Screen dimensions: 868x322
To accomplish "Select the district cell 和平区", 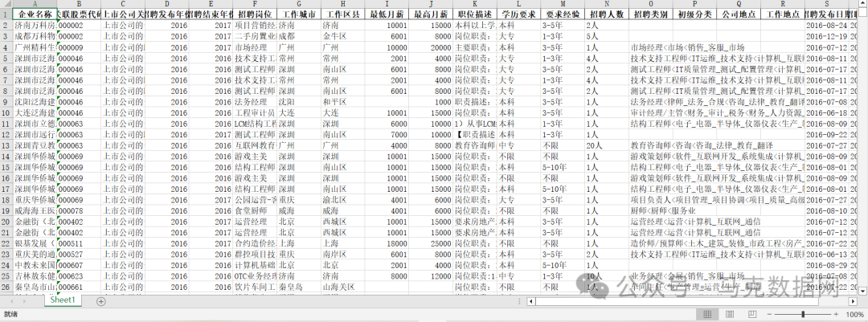I will (342, 102).
